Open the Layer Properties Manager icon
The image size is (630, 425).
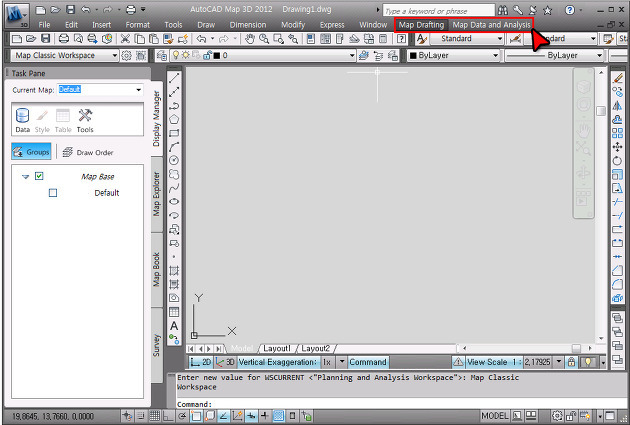pos(162,55)
